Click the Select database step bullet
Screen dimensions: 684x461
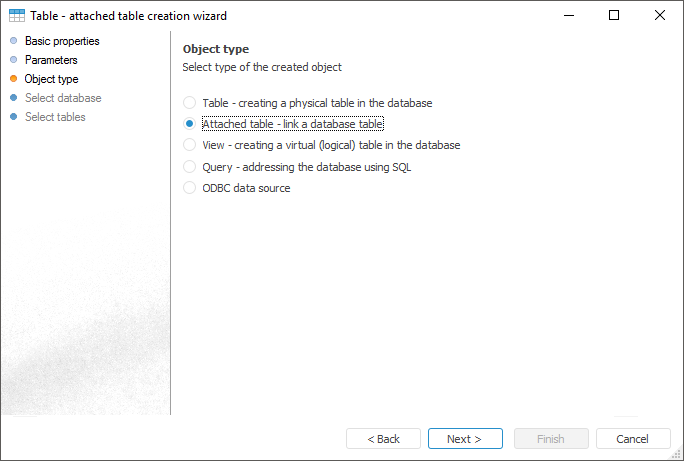pyautogui.click(x=14, y=98)
